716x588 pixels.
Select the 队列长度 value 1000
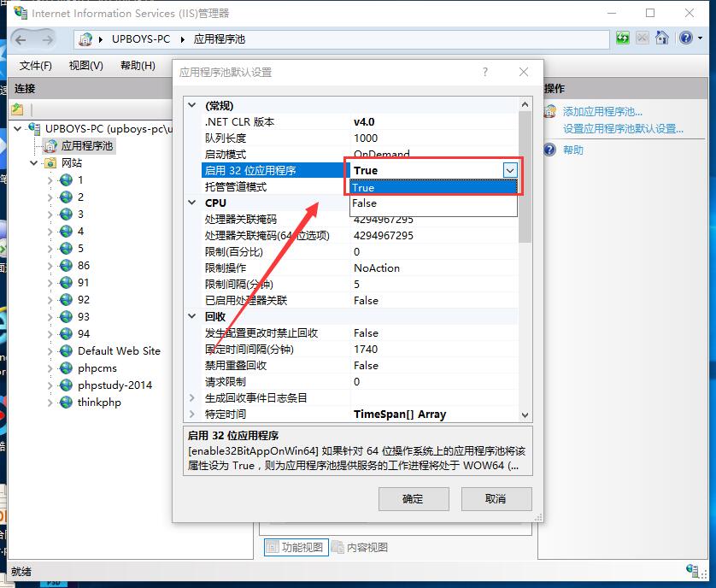pos(366,138)
